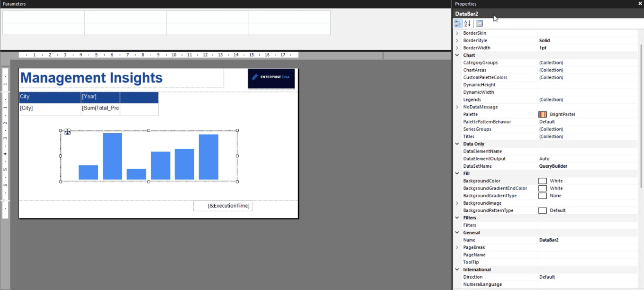Viewport: 644px width, 290px height.
Task: Click the DynamicWidth value field
Action: tap(588, 92)
